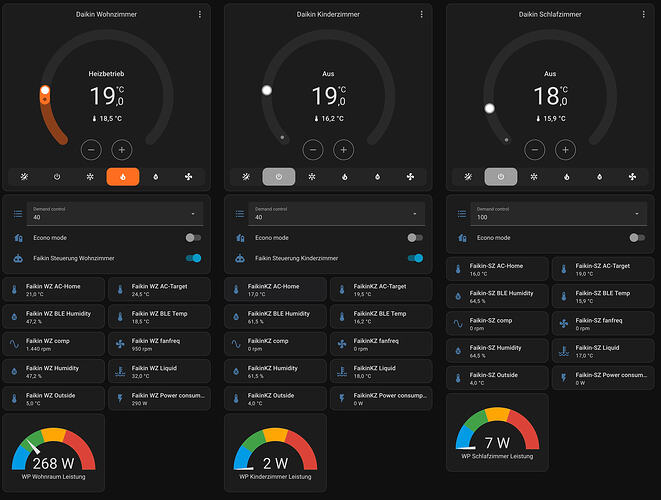The image size is (661, 500).
Task: Click the active power-off mode in Kinderzimmer
Action: [279, 177]
